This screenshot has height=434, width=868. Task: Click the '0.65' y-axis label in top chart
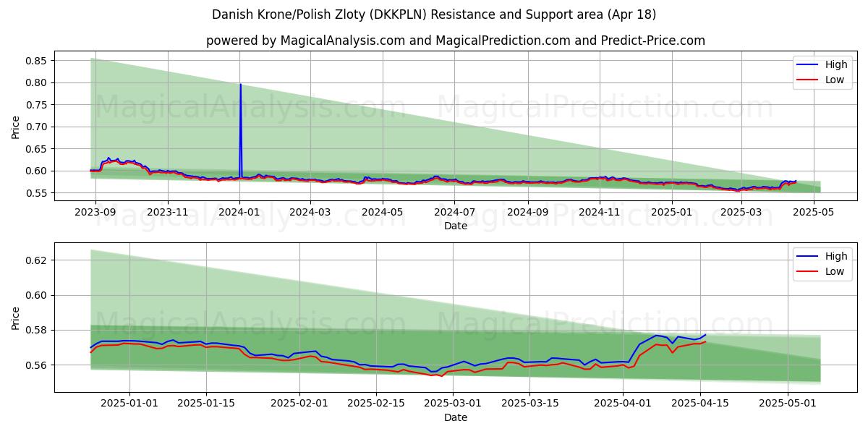point(35,149)
